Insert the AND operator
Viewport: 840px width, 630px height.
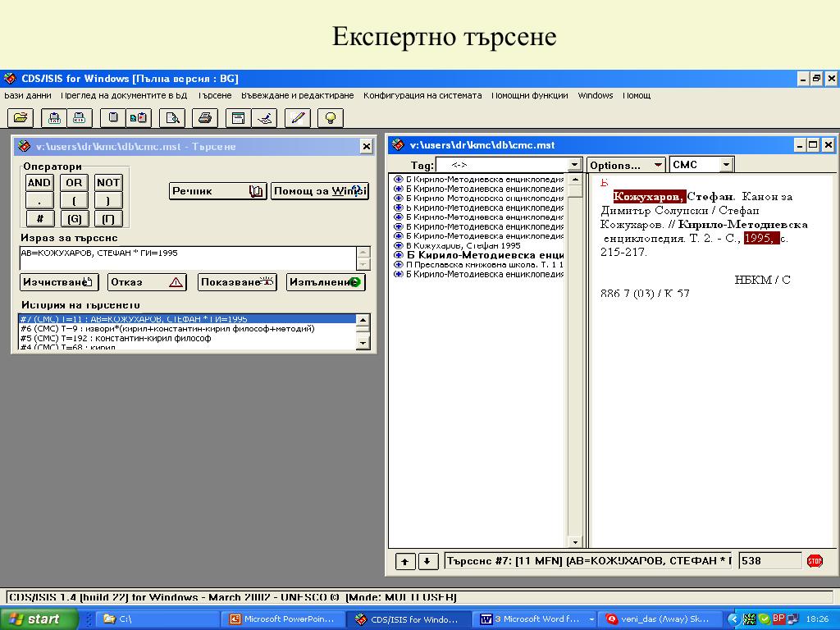39,183
